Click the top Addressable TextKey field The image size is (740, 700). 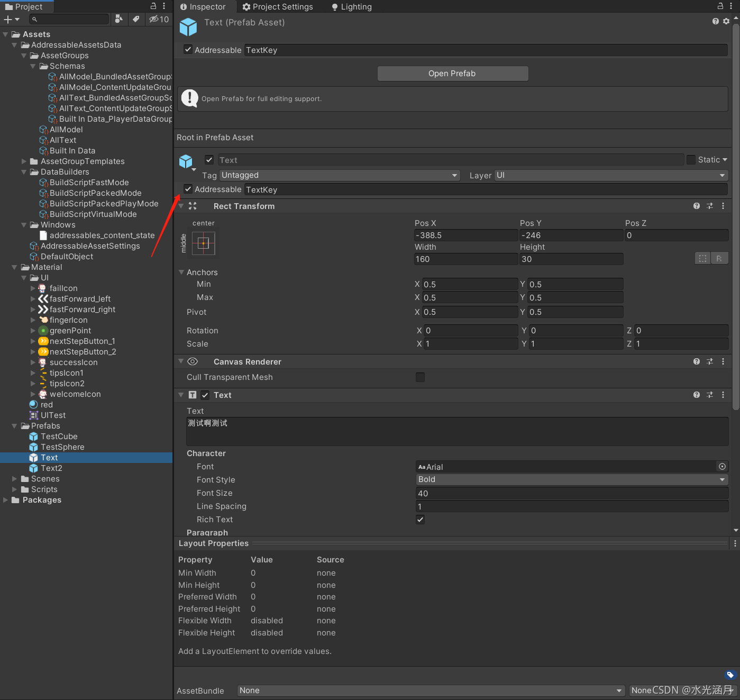point(486,50)
